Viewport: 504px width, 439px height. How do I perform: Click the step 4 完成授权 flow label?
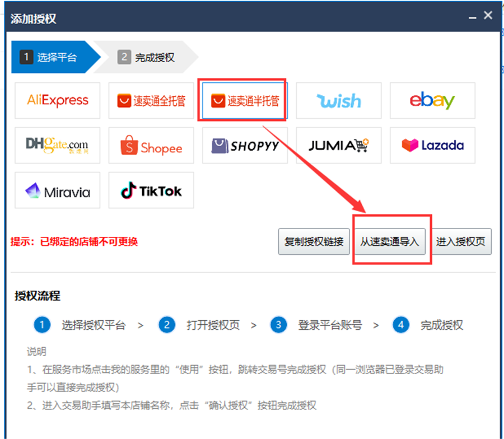point(442,325)
